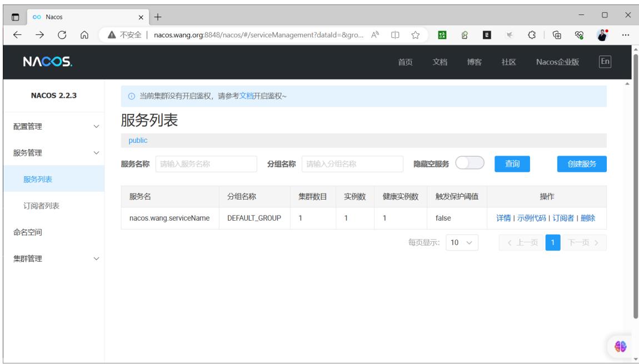This screenshot has width=639, height=364.
Task: Add this page to favorites star
Action: tap(415, 35)
